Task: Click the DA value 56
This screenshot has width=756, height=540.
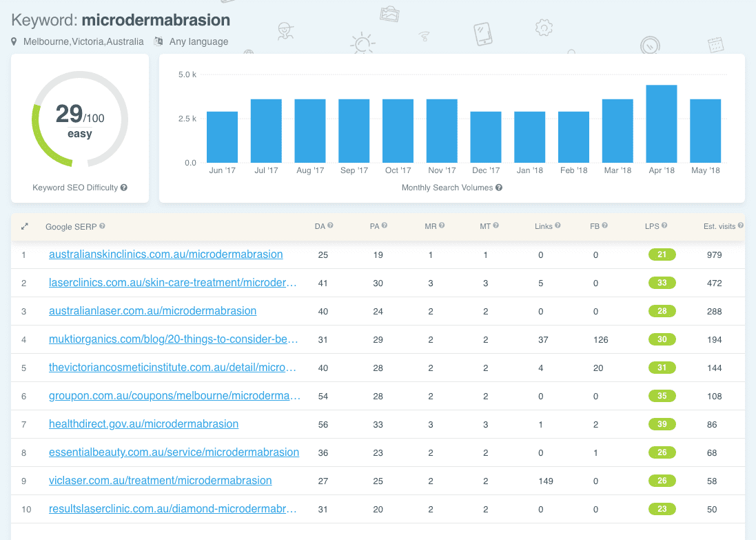Action: click(x=323, y=425)
